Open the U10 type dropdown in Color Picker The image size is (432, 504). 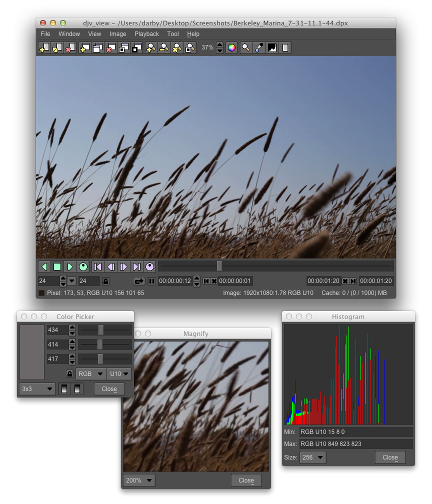click(x=119, y=374)
